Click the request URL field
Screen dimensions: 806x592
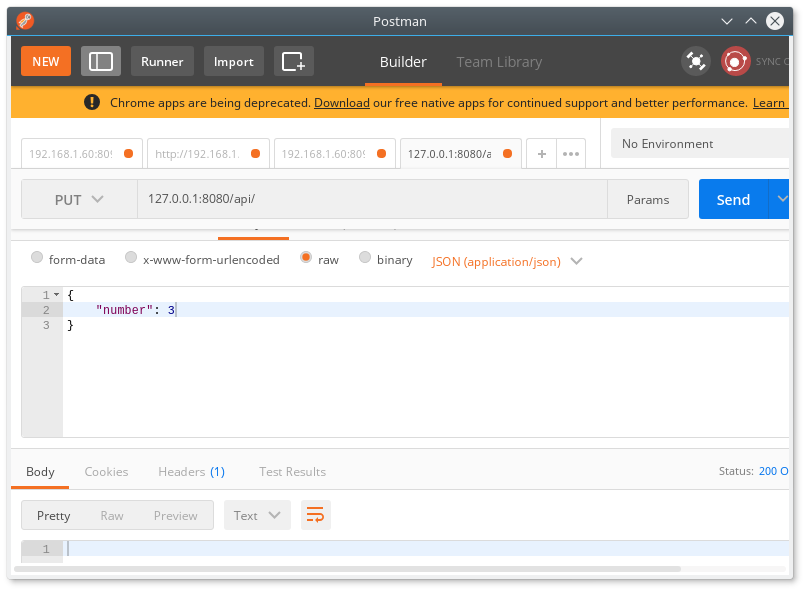tap(372, 199)
